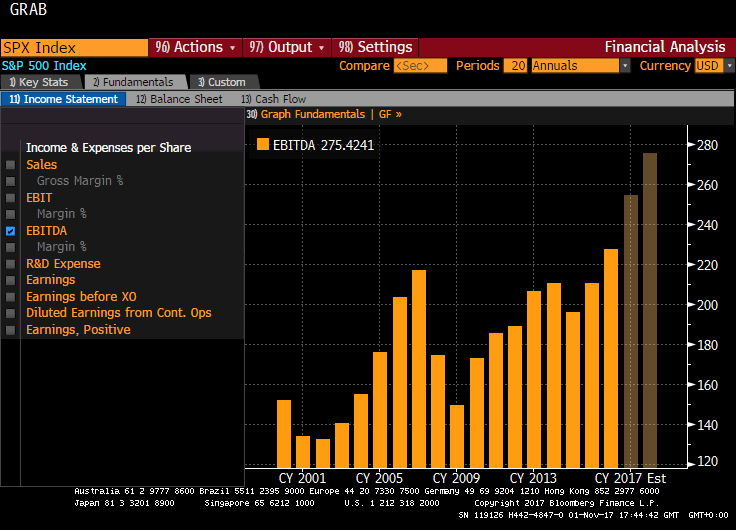Click the tallest estimated EBITDA bar
This screenshot has height=530, width=736.
coord(650,310)
